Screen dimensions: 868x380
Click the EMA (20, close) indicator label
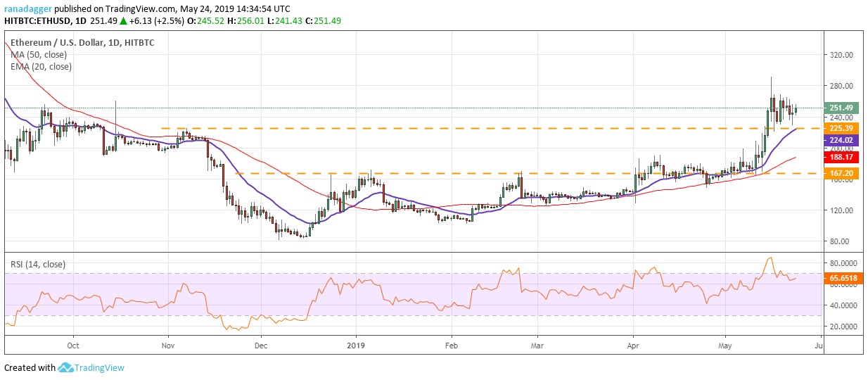(x=41, y=67)
